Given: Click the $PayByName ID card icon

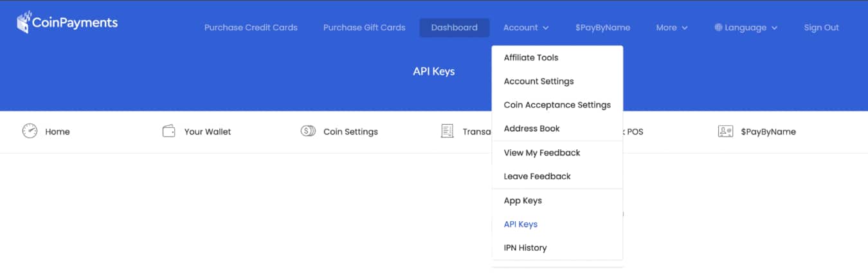Looking at the screenshot, I should tap(725, 131).
